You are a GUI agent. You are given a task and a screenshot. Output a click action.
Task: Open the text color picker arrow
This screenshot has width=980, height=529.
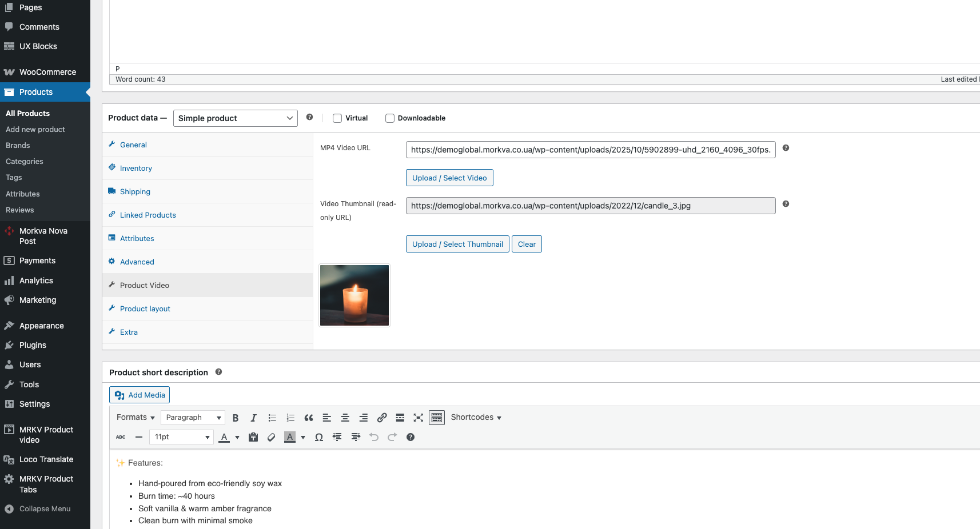click(237, 438)
